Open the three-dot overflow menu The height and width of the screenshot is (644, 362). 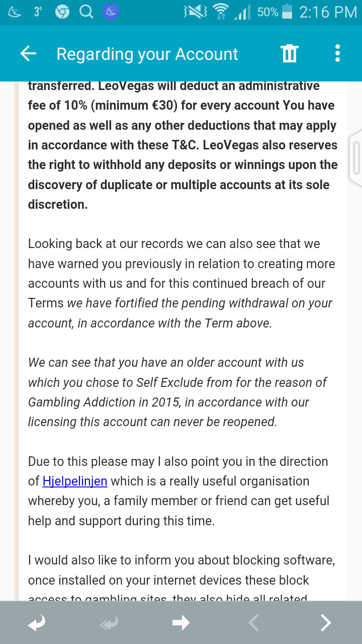click(x=337, y=53)
